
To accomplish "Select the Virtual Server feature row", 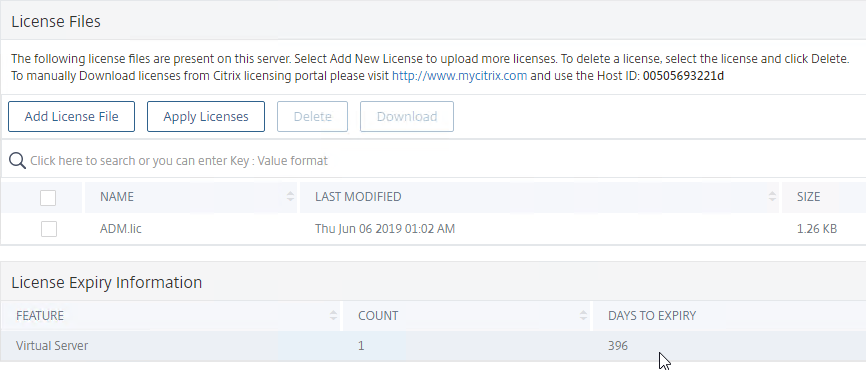I will click(433, 346).
